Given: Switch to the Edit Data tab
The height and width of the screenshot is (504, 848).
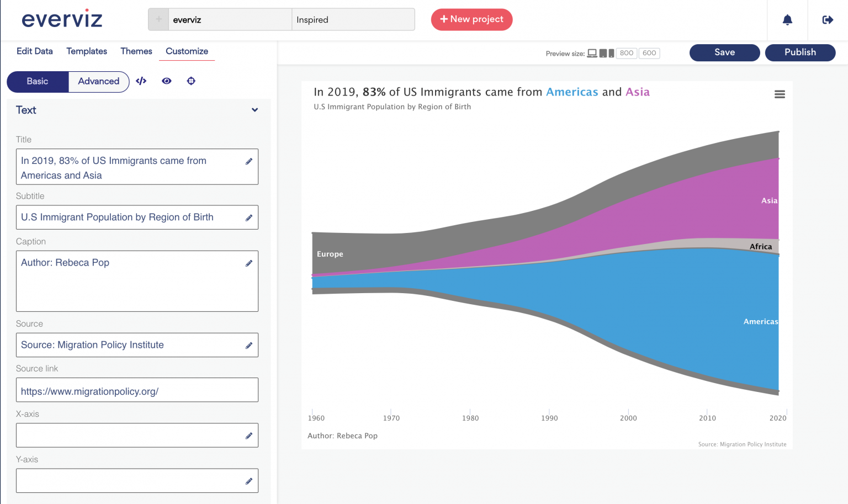Looking at the screenshot, I should tap(34, 51).
